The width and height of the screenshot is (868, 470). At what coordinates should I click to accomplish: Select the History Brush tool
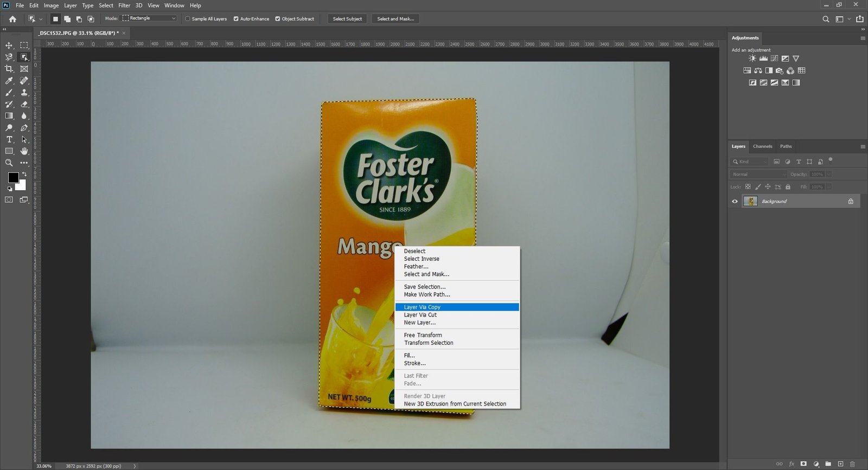point(9,104)
